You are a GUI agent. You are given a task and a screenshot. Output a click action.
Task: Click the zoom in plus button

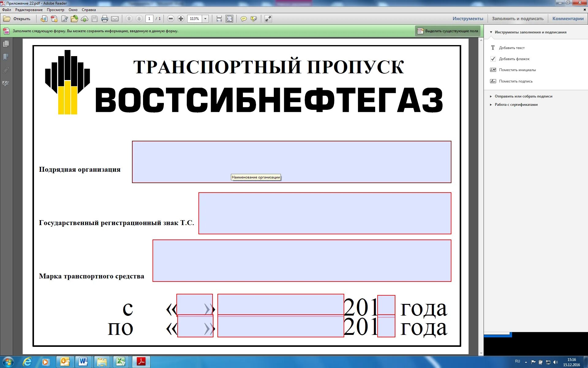pyautogui.click(x=181, y=19)
